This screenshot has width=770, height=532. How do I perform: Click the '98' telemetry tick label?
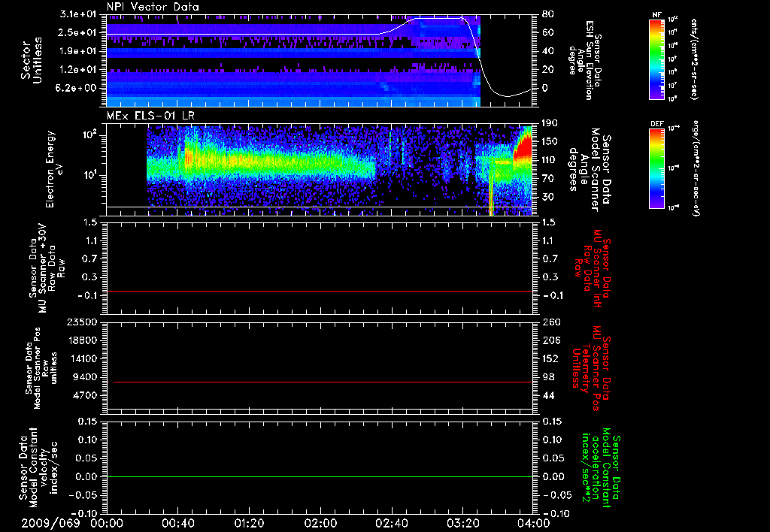pos(548,377)
